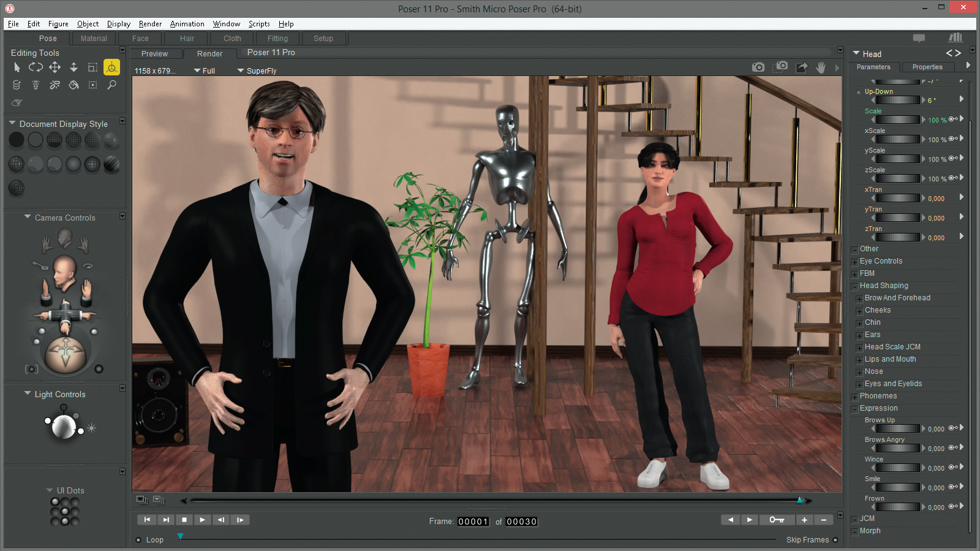Screen dimensions: 980x551
Task: Click the paint bucket Color tool
Action: (x=73, y=85)
